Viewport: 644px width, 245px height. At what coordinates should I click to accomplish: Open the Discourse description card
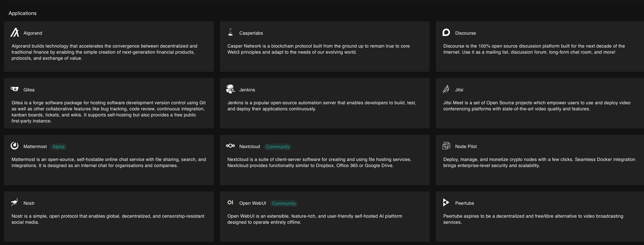pos(534,49)
